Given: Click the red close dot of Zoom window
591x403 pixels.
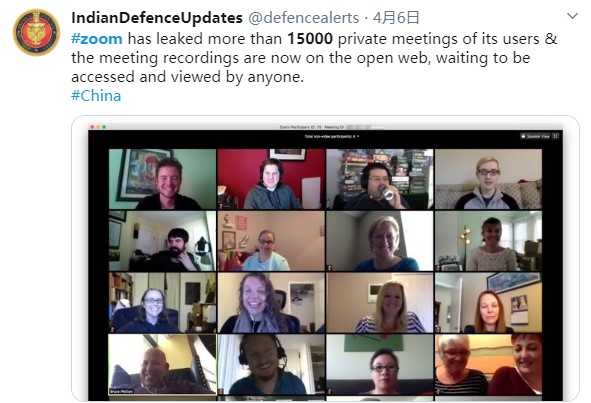Looking at the screenshot, I should [x=93, y=127].
